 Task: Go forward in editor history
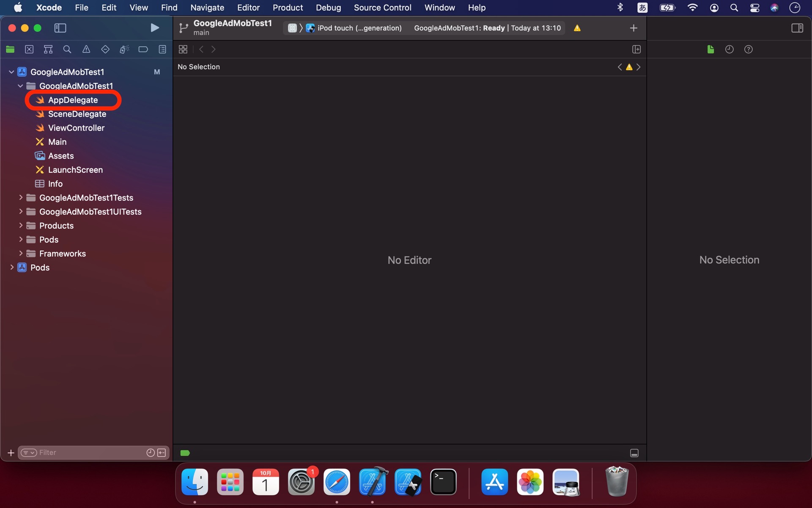[x=214, y=50]
